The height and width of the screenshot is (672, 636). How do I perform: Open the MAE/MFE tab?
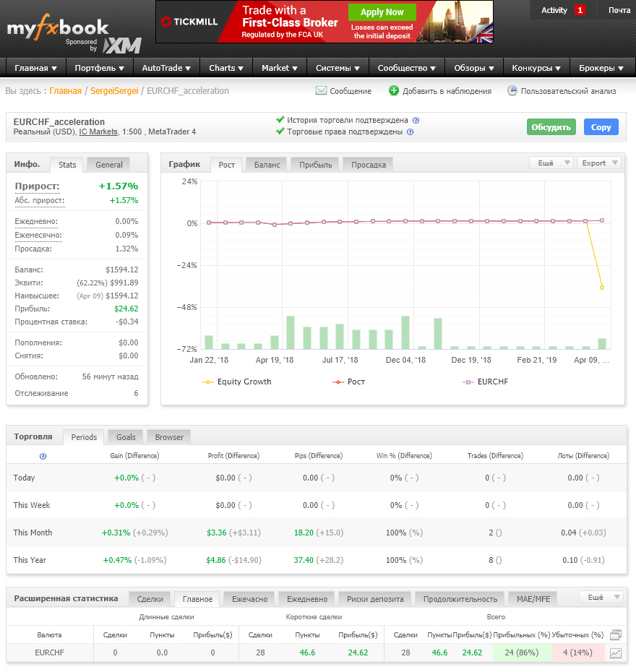[533, 599]
